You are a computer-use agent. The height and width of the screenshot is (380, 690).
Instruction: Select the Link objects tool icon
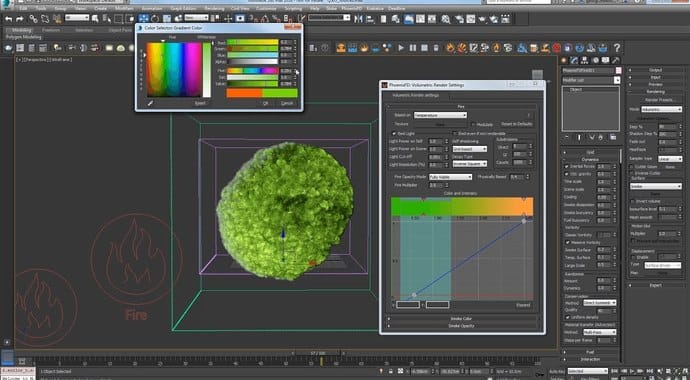point(33,18)
